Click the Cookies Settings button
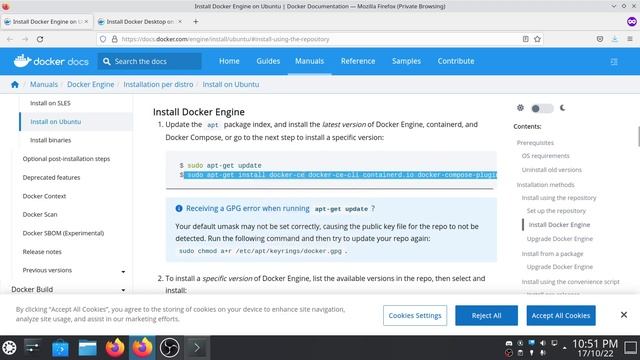640x360 pixels. [415, 316]
